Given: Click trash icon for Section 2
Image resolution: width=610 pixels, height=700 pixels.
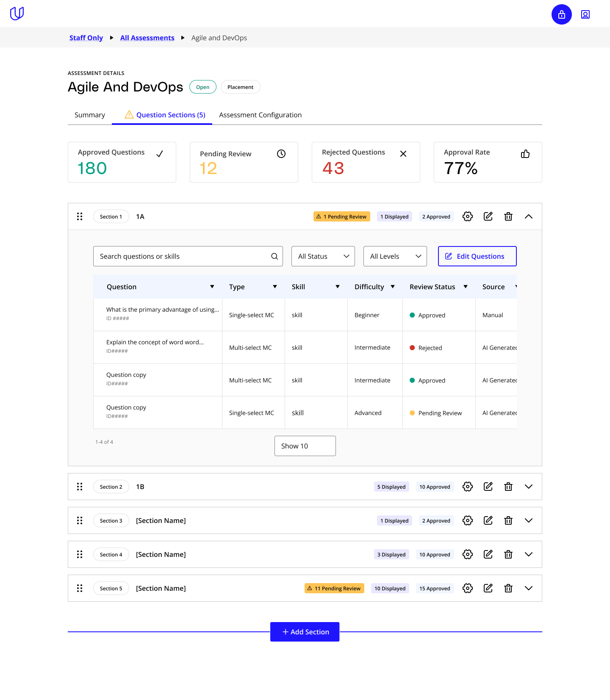Looking at the screenshot, I should (508, 487).
